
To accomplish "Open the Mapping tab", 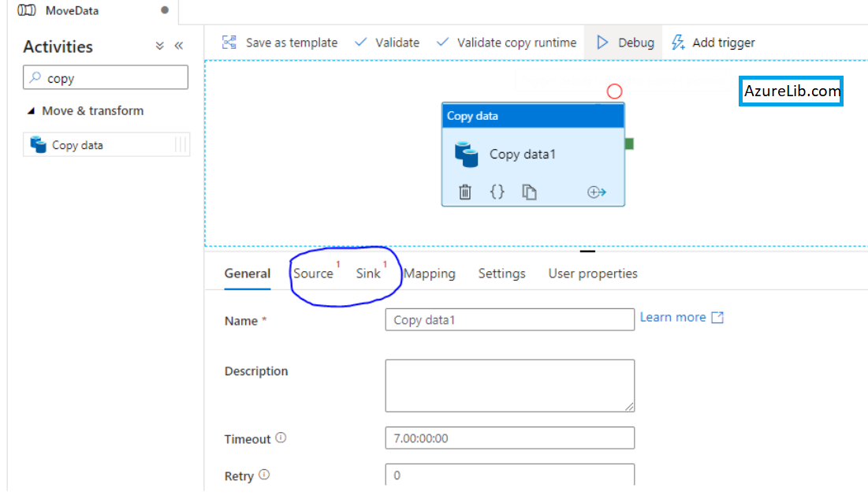I will click(430, 274).
